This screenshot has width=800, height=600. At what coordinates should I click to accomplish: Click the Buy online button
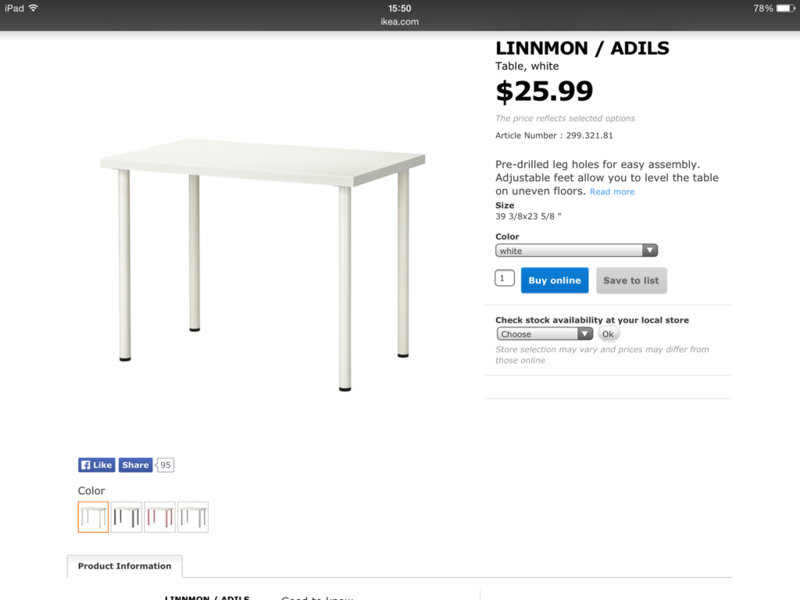tap(554, 281)
